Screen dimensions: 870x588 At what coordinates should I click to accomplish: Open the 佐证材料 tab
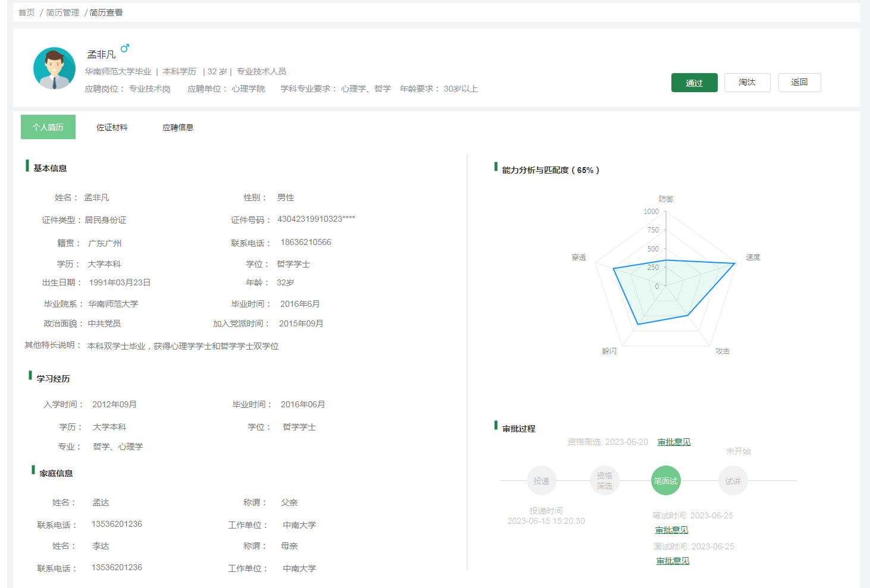tap(112, 127)
